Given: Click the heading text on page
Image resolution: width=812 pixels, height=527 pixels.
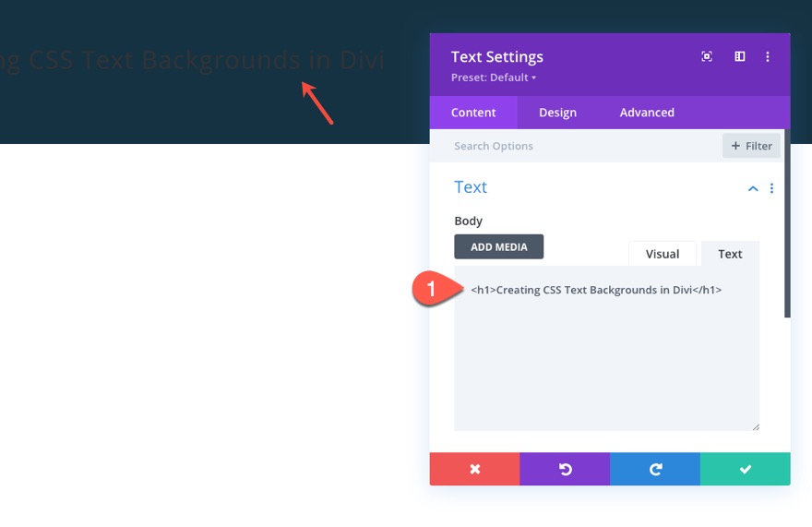Looking at the screenshot, I should [192, 61].
